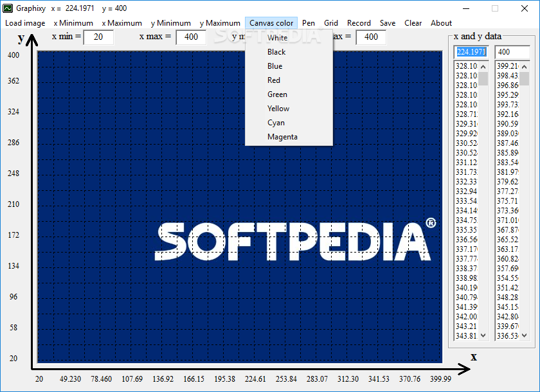Screen dimensions: 540x392
Task: Open the About menu
Action: coord(441,23)
